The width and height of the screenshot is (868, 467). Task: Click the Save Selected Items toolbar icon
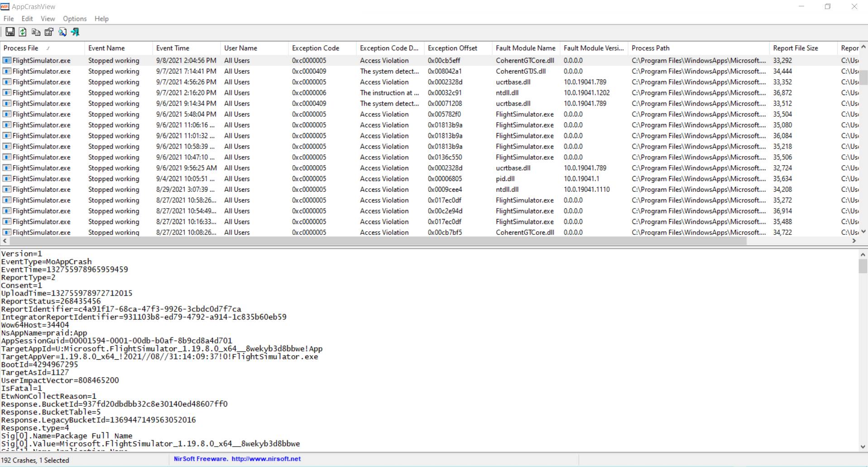click(10, 32)
